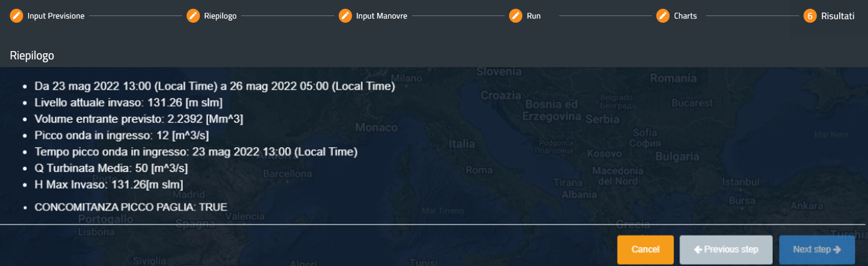Open the Riepilogo step in the wizard bar

coord(220,16)
